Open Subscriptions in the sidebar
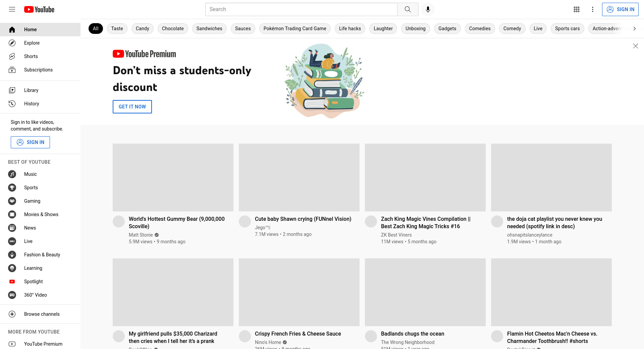 click(40, 70)
